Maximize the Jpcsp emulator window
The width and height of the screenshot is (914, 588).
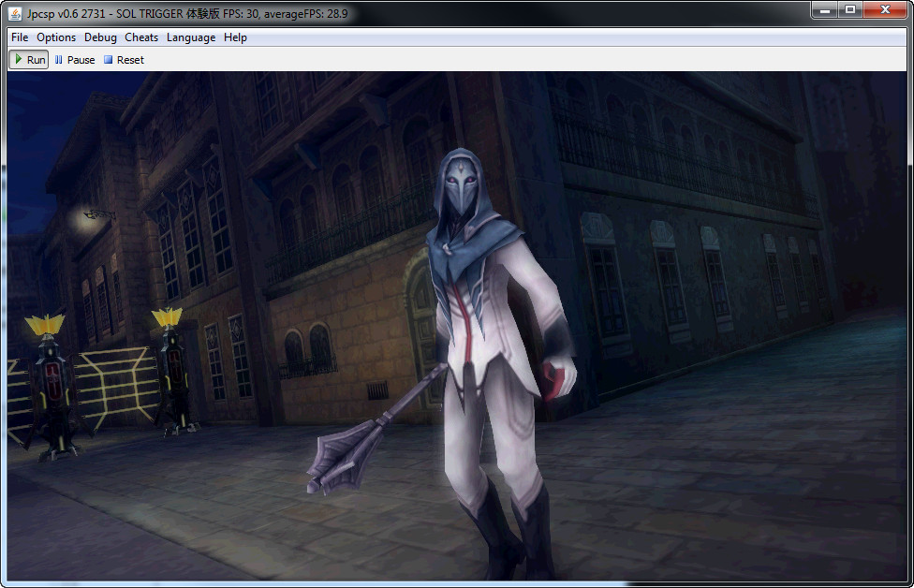pyautogui.click(x=850, y=10)
